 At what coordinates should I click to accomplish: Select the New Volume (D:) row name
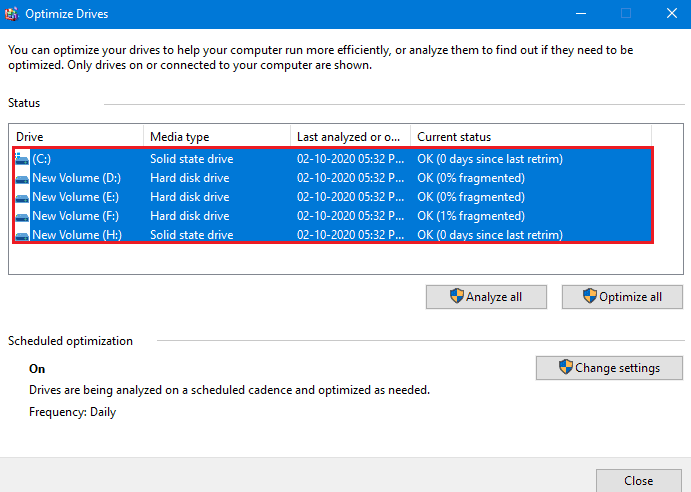pos(76,178)
